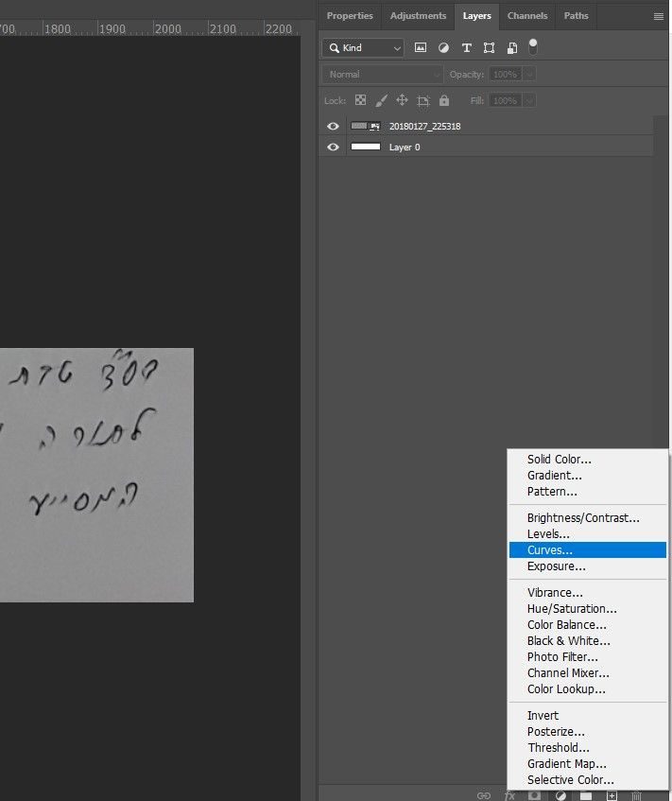Open Layers panel hamburger menu
672x801 pixels.
tap(658, 16)
